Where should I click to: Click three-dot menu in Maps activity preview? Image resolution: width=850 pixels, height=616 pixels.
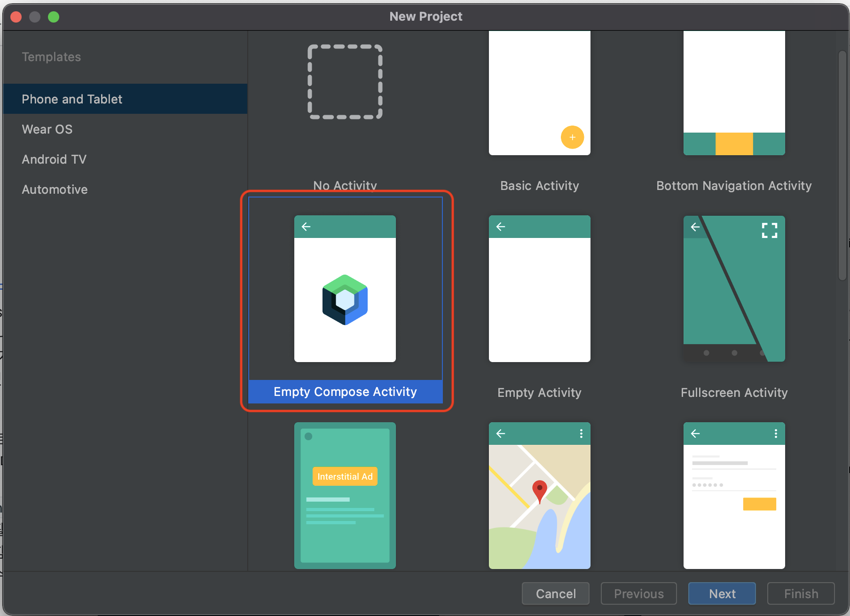[582, 434]
